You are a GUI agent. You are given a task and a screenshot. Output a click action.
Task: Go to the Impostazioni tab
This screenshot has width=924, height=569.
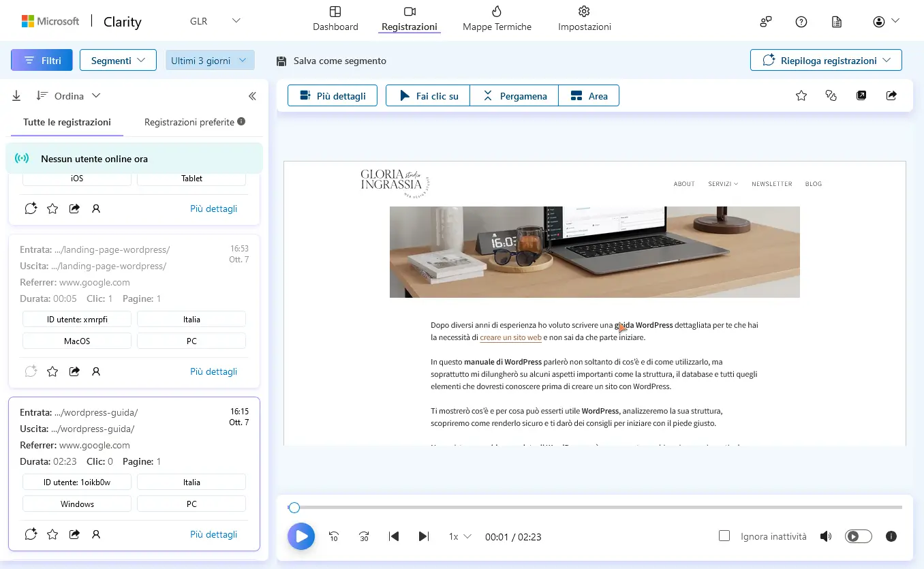coord(584,19)
